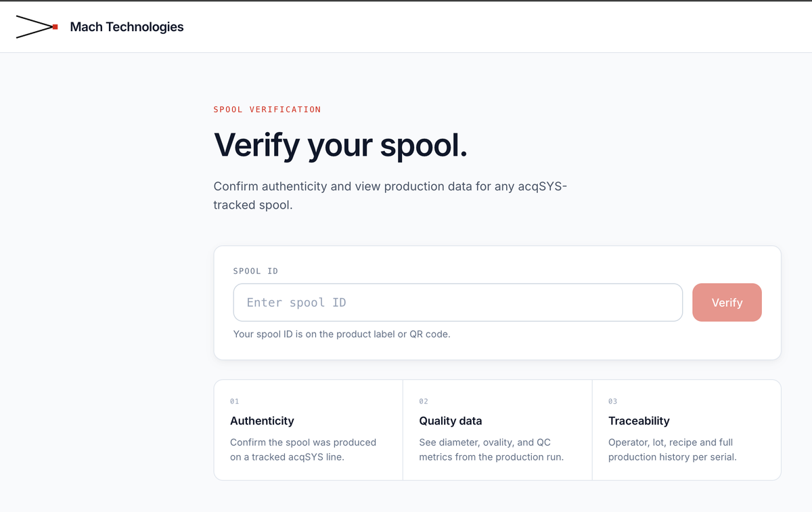Click the 01 step number
This screenshot has height=512, width=812.
(x=235, y=401)
